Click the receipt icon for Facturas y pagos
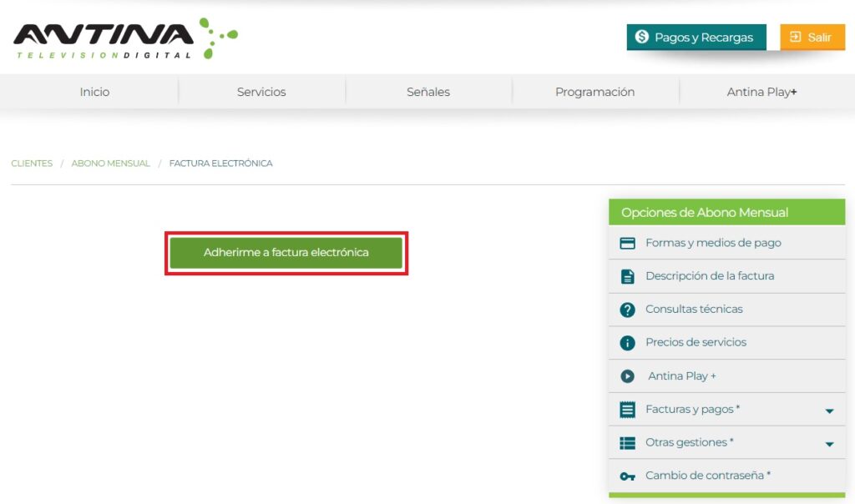The image size is (855, 504). tap(628, 410)
